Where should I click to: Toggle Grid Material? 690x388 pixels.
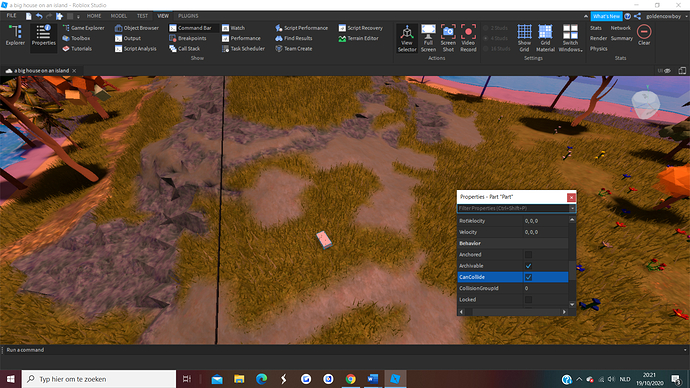click(545, 38)
